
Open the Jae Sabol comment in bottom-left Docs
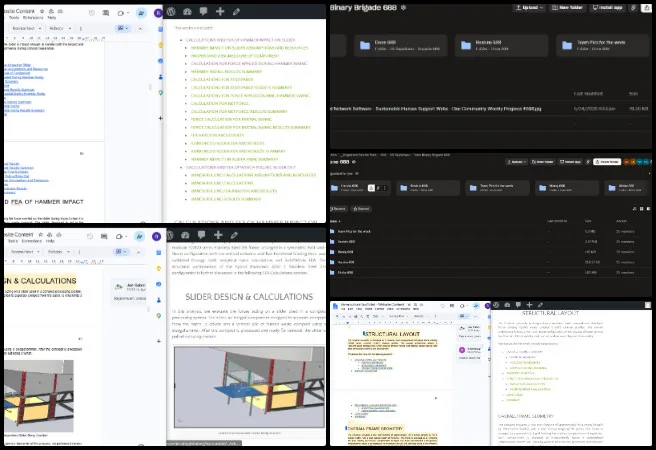pyautogui.click(x=130, y=291)
